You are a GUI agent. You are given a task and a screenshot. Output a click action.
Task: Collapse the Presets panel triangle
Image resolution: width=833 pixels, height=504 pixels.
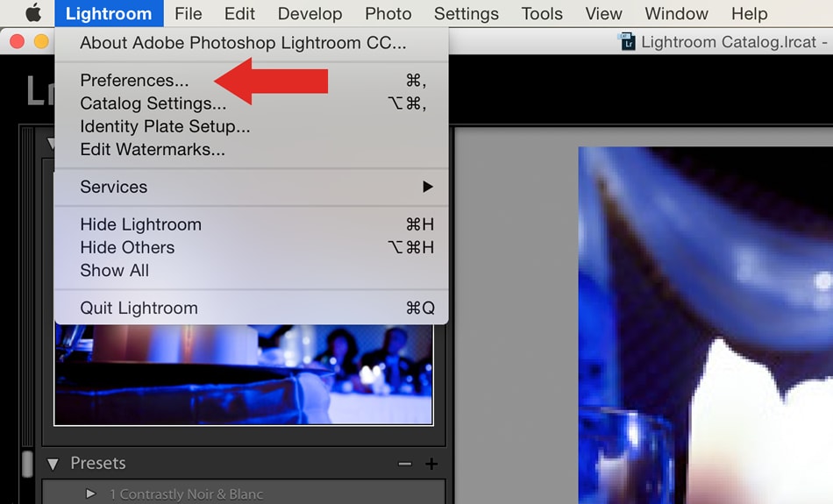[x=53, y=465]
